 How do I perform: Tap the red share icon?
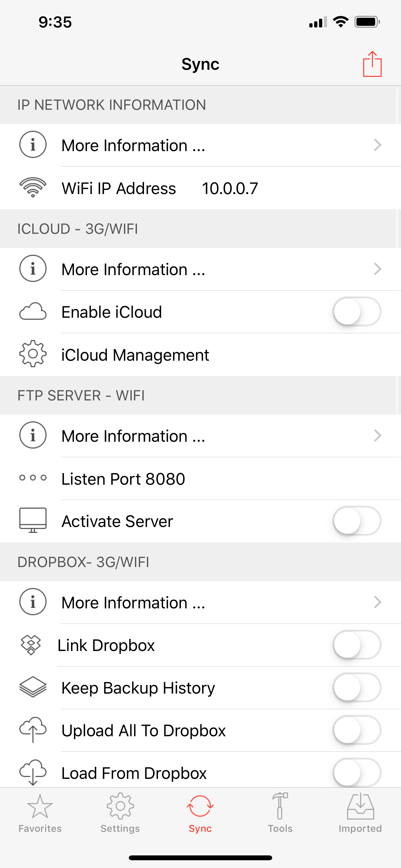(x=372, y=64)
